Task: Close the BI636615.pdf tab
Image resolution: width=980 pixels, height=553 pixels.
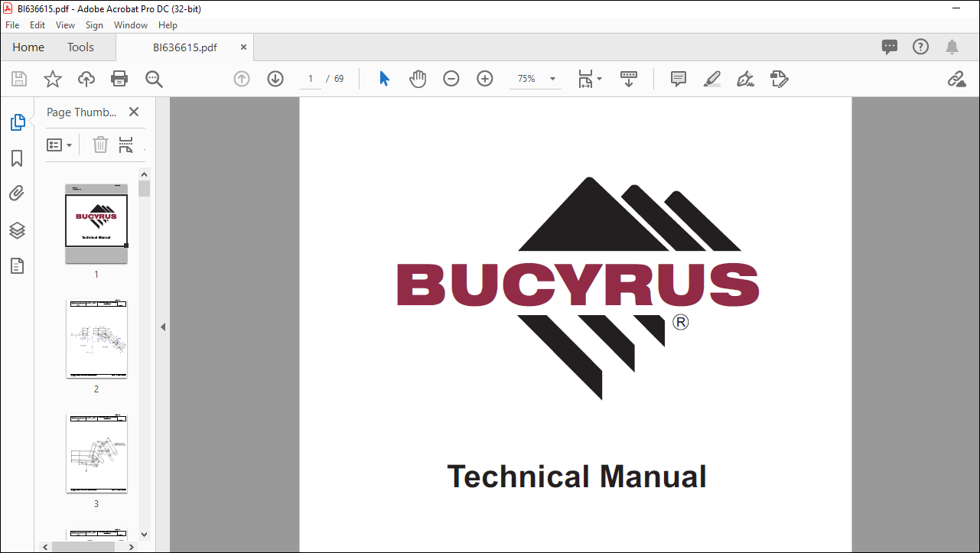Action: [x=243, y=47]
